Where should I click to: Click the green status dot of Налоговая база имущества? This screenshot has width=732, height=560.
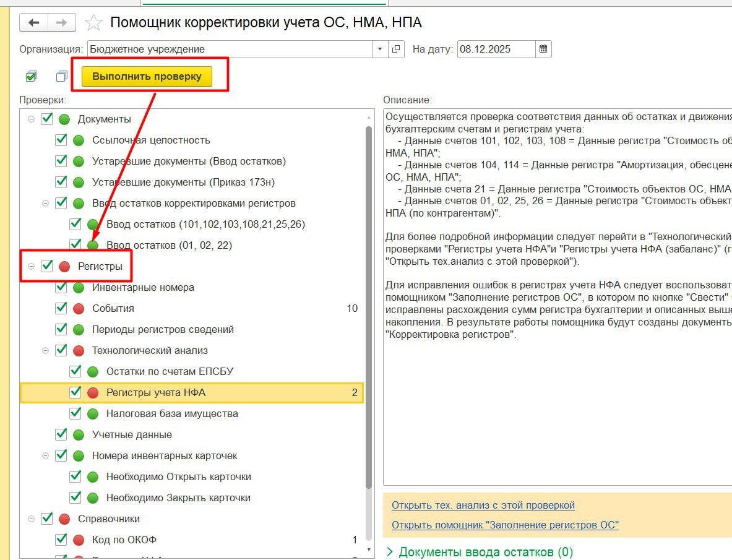[x=93, y=413]
